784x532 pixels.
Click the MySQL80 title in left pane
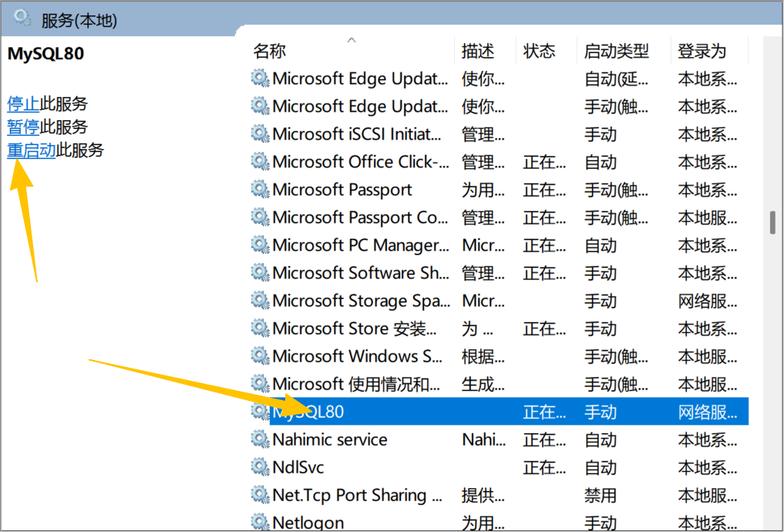coord(45,53)
